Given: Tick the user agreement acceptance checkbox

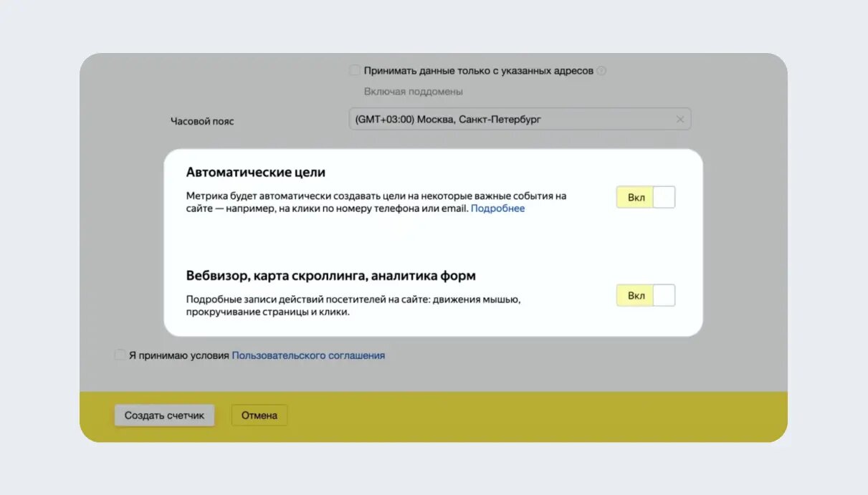Looking at the screenshot, I should (x=120, y=355).
